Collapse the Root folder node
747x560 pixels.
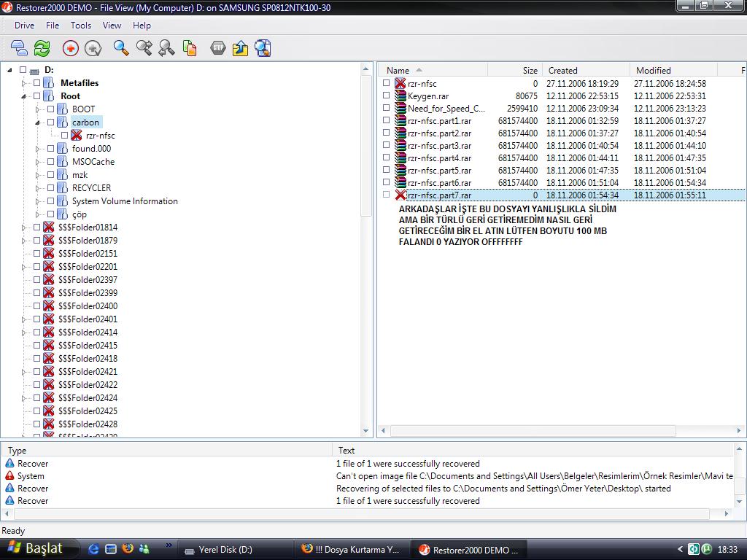tap(23, 97)
